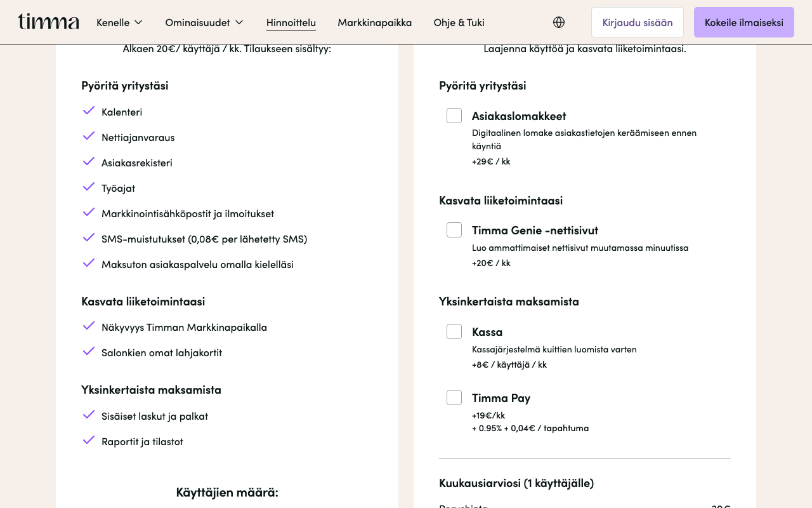This screenshot has height=508, width=812.
Task: Click the Nettiajanvaraus feature text
Action: tap(138, 137)
